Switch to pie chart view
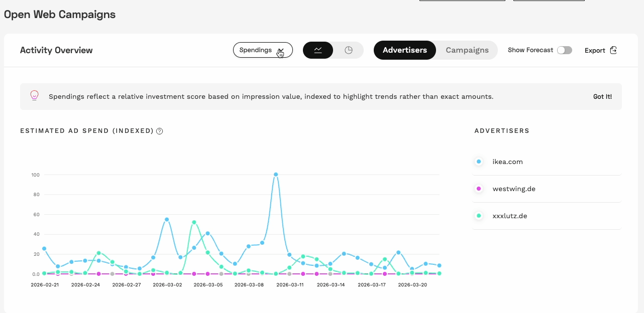The image size is (644, 313). (349, 50)
